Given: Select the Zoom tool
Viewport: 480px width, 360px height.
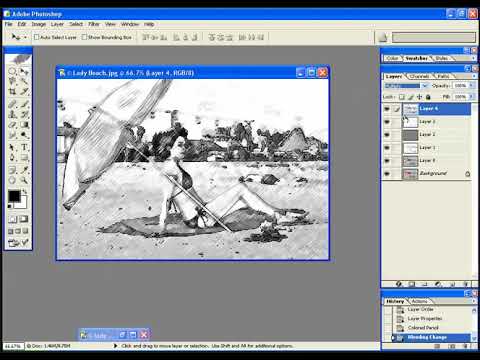Looking at the screenshot, I should pyautogui.click(x=24, y=180).
